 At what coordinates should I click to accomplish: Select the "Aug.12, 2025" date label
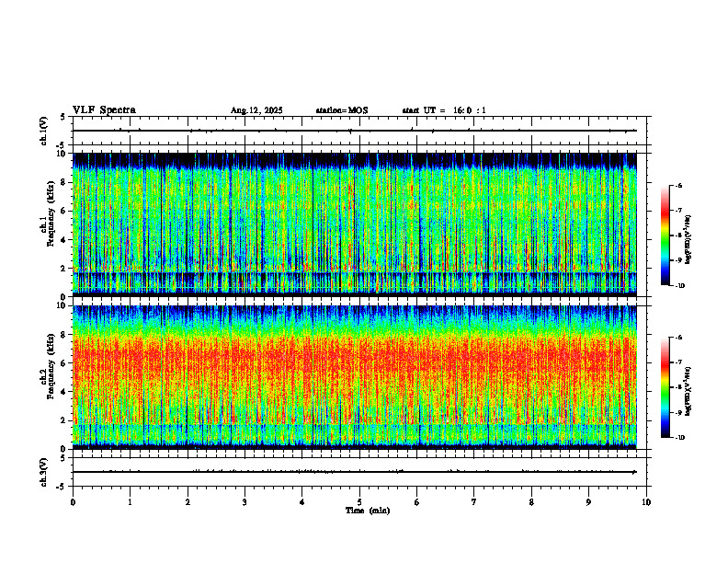tap(256, 110)
